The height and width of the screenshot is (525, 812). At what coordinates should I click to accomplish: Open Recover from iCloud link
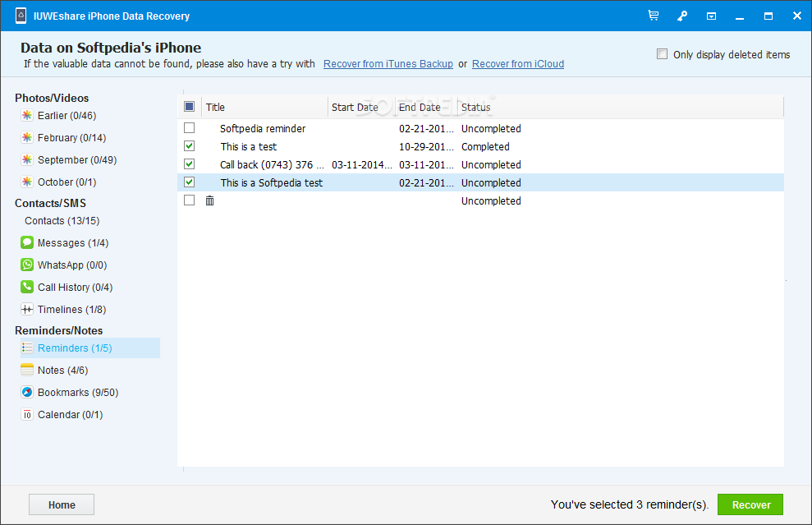point(518,64)
